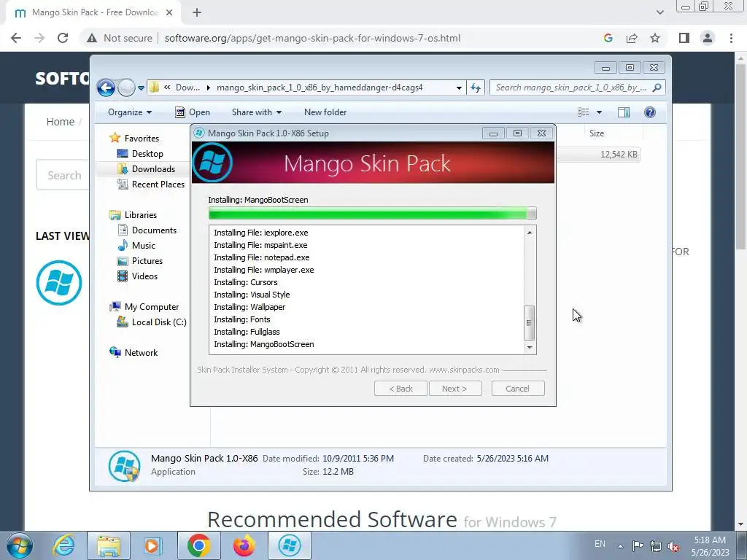Open Organize menu in Explorer
The image size is (747, 560).
click(130, 112)
